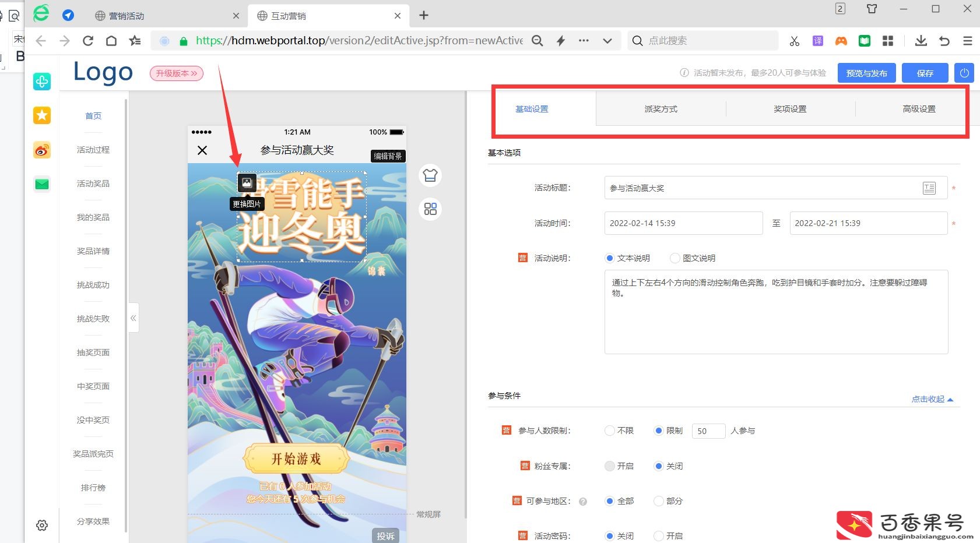This screenshot has width=980, height=543.
Task: Collapse the page list panel arrow
Action: (x=134, y=318)
